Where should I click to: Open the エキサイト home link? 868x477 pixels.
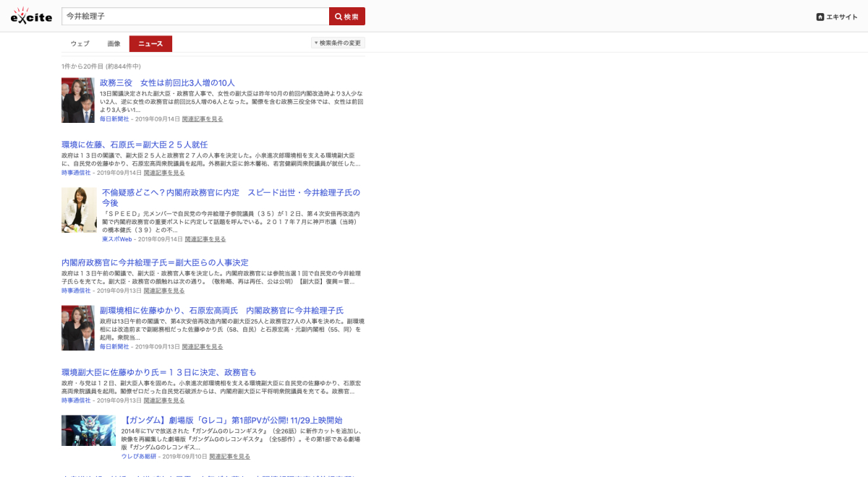837,17
